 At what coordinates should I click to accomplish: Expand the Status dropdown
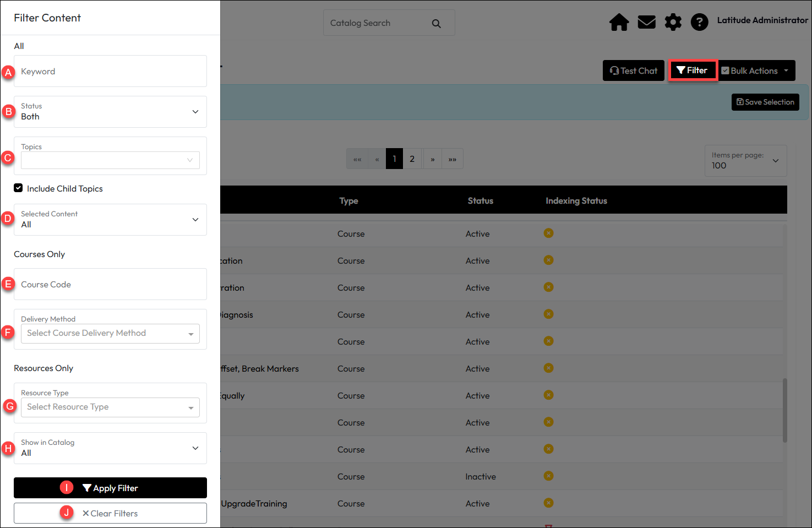(x=110, y=112)
